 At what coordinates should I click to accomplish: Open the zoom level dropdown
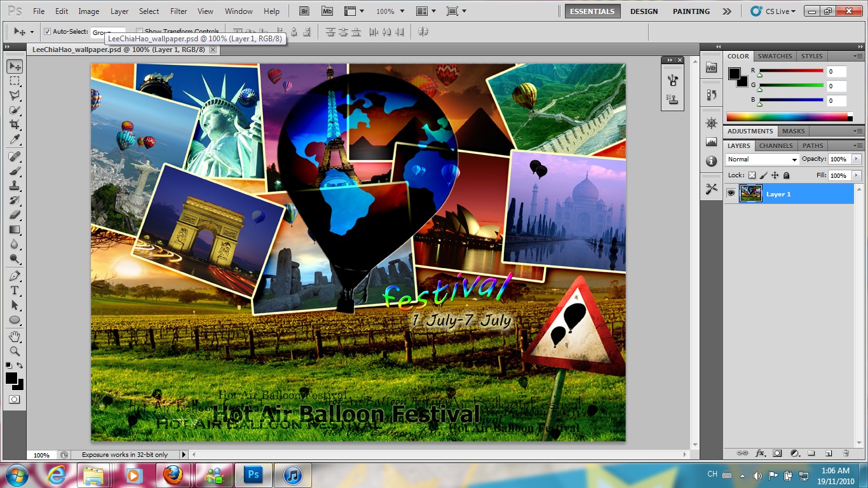[402, 11]
